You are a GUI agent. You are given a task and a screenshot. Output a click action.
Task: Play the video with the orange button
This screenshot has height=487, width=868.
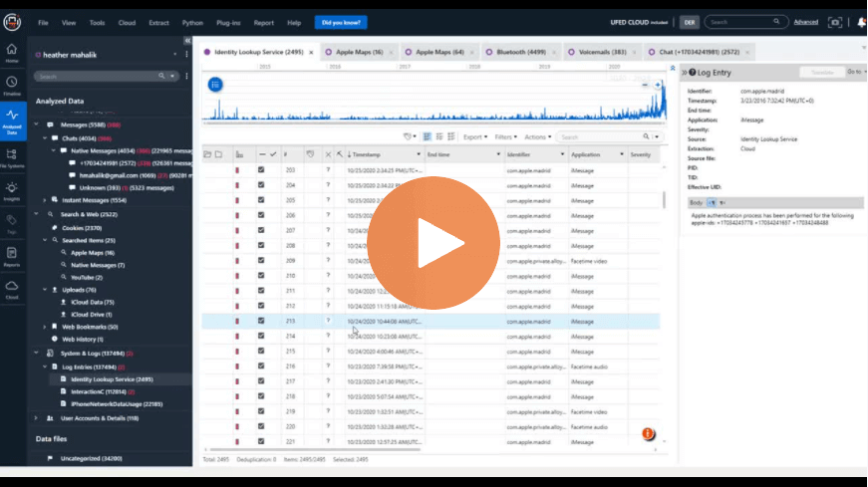point(434,243)
